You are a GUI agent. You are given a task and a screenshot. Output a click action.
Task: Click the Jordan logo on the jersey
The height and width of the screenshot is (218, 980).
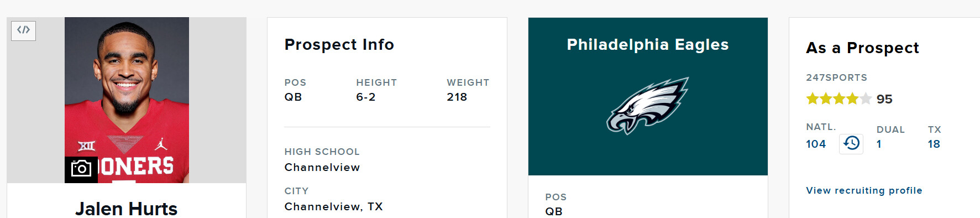pyautogui.click(x=161, y=144)
